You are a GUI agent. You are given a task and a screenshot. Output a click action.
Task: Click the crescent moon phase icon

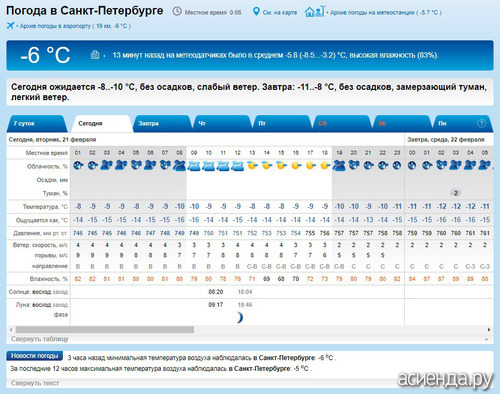240,317
